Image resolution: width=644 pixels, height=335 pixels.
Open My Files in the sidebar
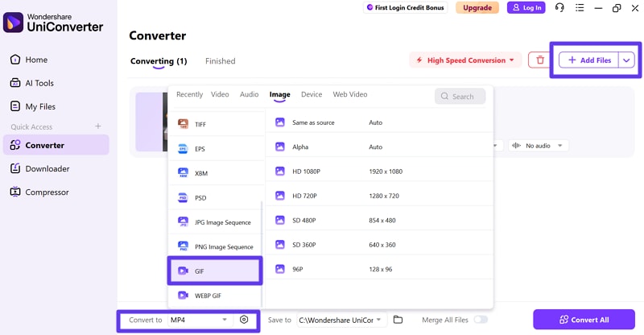click(x=33, y=106)
